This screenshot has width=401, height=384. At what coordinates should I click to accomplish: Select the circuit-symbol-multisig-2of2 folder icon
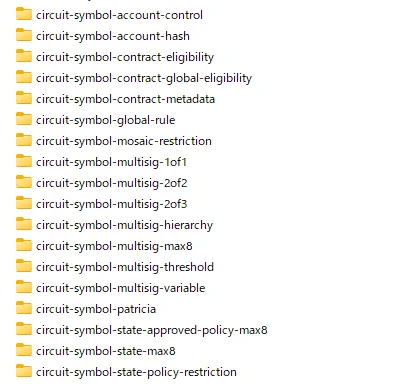tap(24, 182)
